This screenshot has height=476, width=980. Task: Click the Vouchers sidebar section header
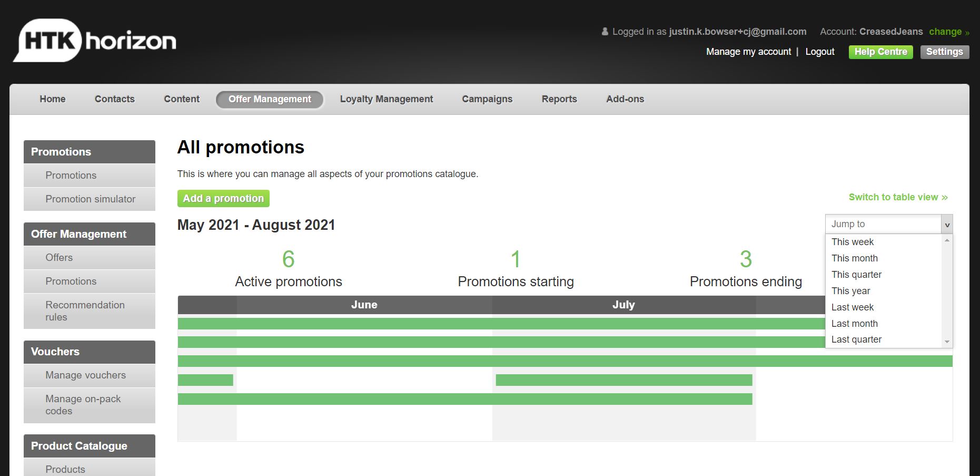click(90, 352)
